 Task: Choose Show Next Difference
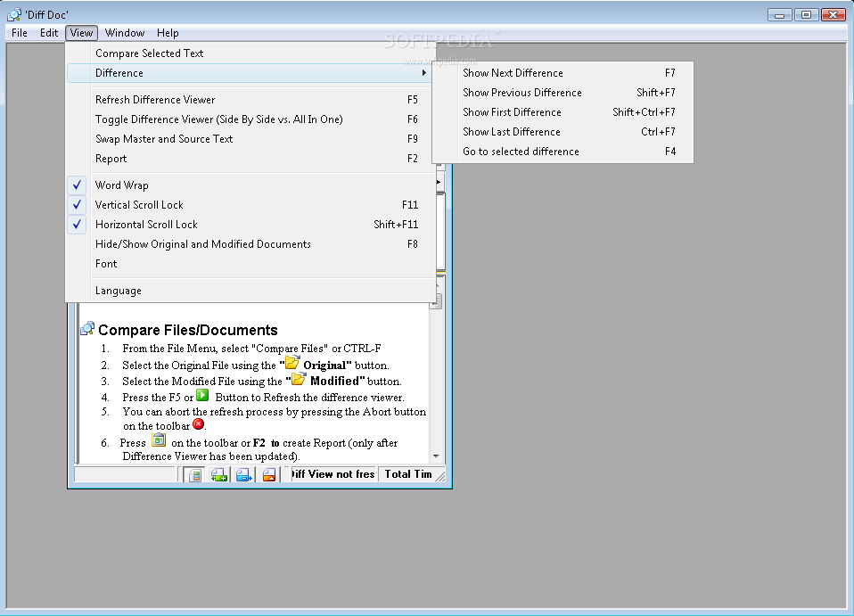point(563,73)
